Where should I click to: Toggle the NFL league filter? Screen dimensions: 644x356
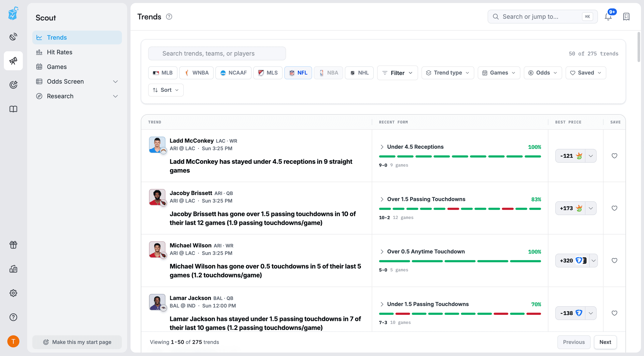coord(298,73)
